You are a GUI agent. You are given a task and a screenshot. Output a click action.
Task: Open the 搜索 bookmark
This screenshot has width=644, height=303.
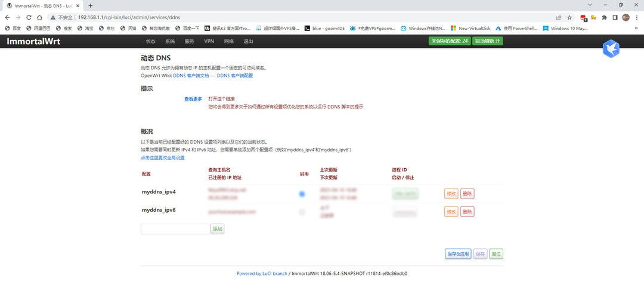tap(64, 28)
